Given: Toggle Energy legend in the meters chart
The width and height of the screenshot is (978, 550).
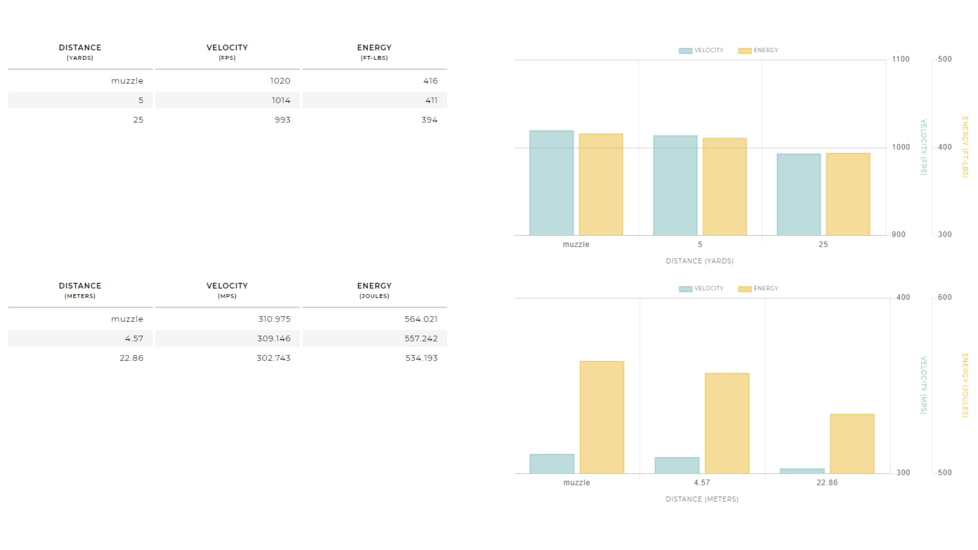Looking at the screenshot, I should [758, 288].
